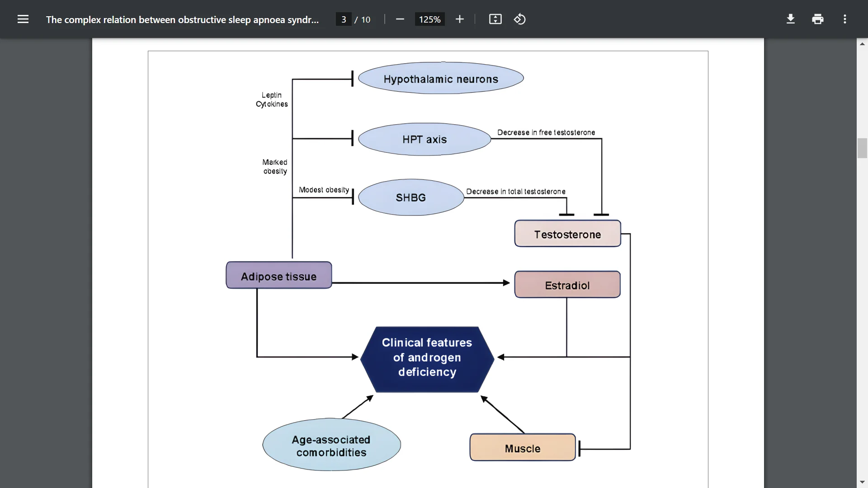Select the 125% zoom level field
868x488 pixels.
coord(429,19)
